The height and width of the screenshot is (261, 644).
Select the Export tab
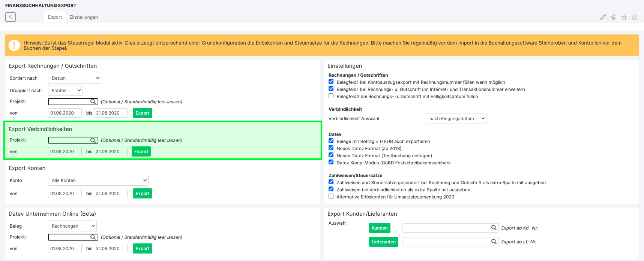click(x=55, y=17)
